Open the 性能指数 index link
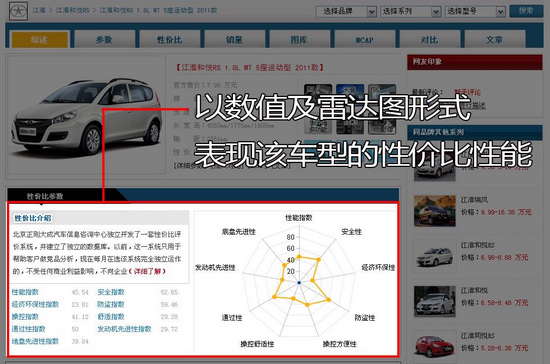 click(25, 292)
